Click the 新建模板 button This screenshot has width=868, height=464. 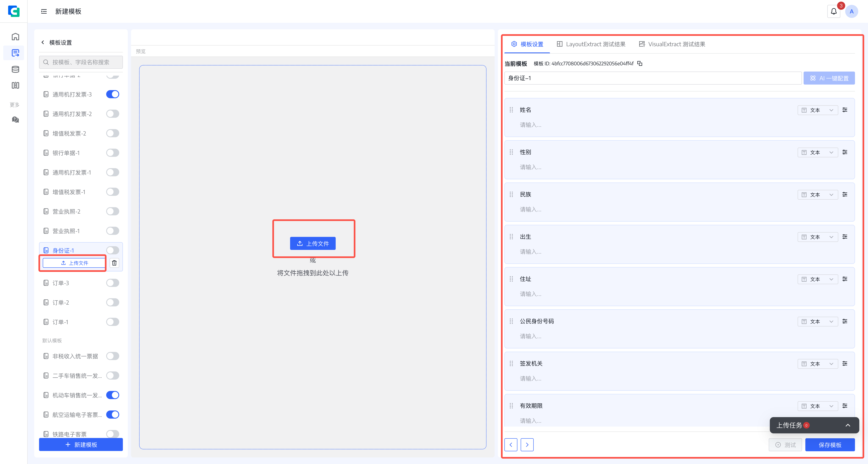(x=81, y=444)
